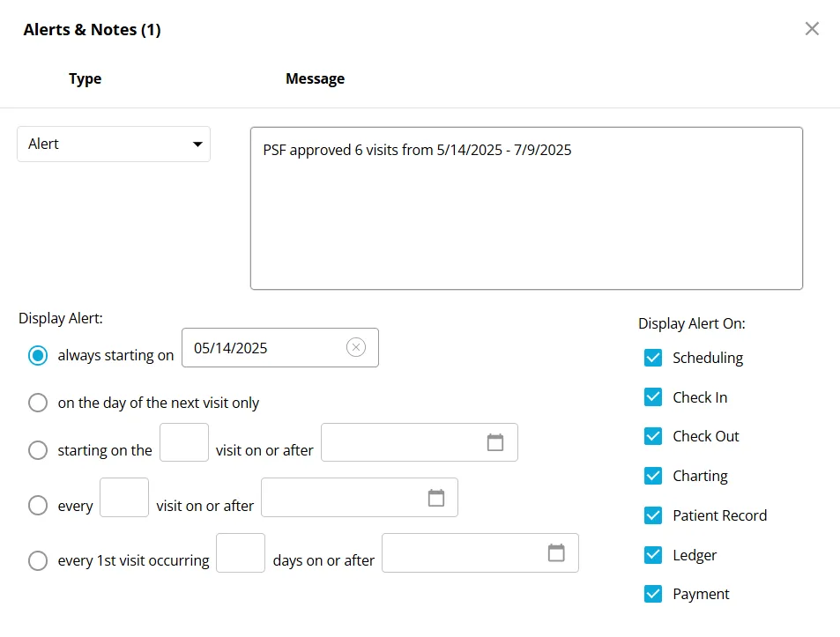Click the 'Message' column header
This screenshot has height=637, width=840.
coord(315,78)
